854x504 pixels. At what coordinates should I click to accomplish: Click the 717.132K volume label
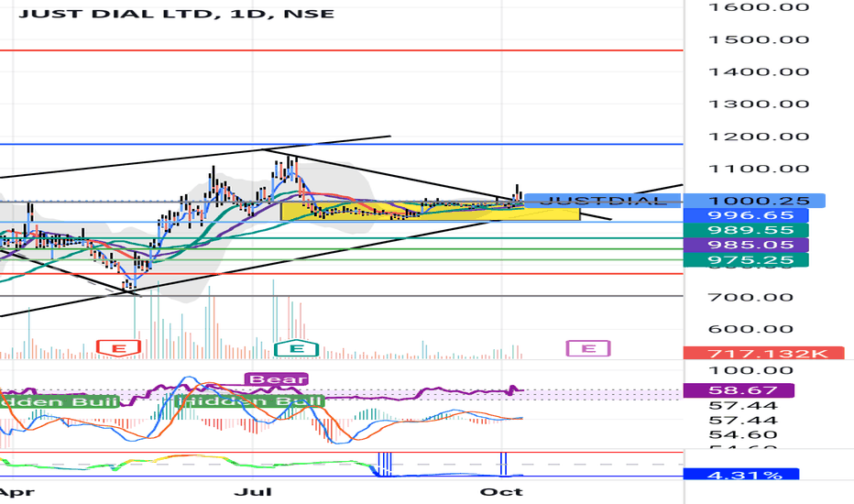tap(763, 353)
